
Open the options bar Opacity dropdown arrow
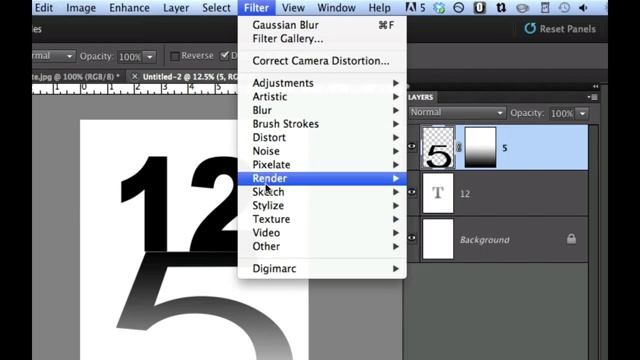(150, 57)
